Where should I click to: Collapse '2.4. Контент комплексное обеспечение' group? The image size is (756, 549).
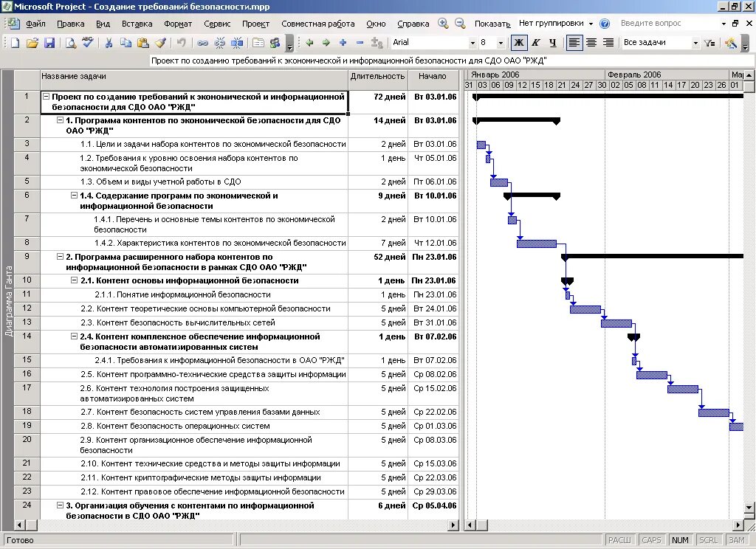(x=75, y=336)
